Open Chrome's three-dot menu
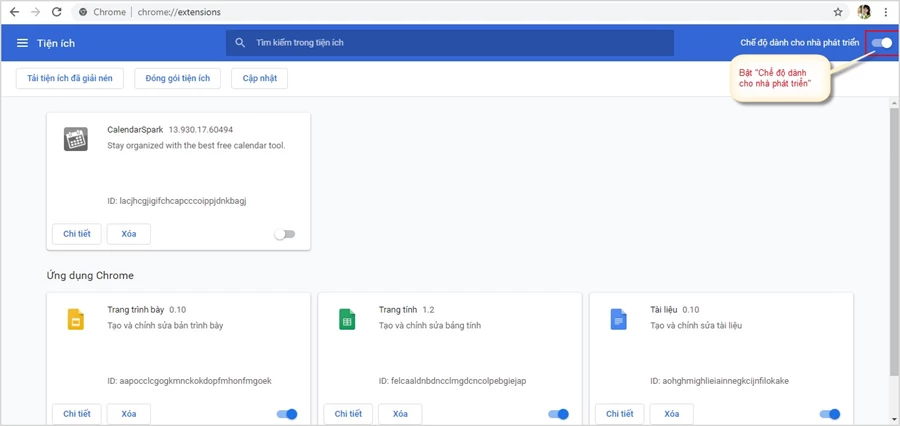 (x=886, y=12)
